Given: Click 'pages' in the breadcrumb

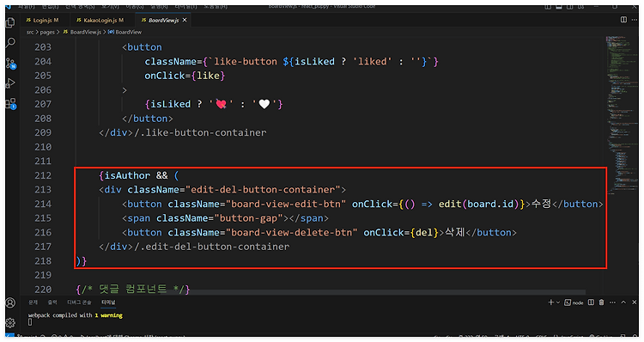Looking at the screenshot, I should pos(47,32).
